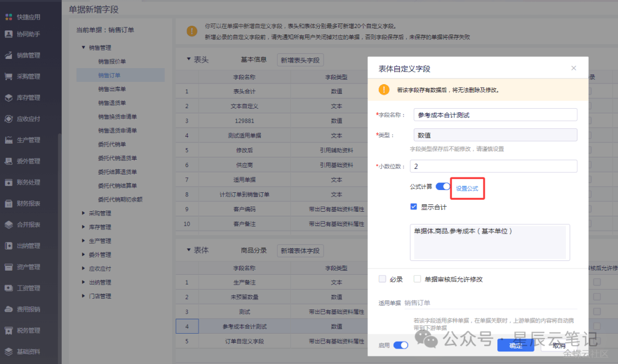Select 销售出库单 in the document tree

tap(112, 89)
